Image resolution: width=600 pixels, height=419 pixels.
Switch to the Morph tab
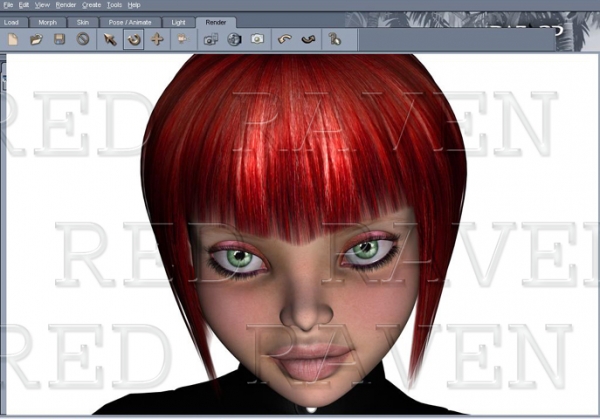(47, 22)
